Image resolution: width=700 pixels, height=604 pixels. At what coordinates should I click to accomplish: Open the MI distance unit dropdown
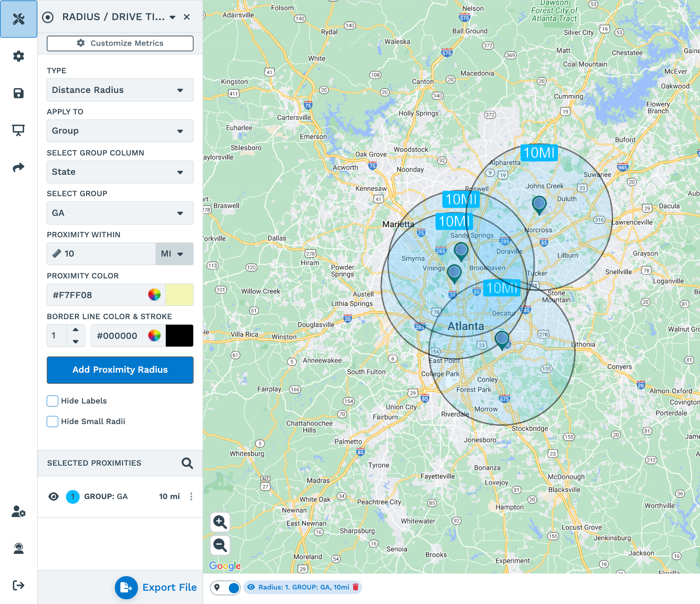tap(174, 254)
